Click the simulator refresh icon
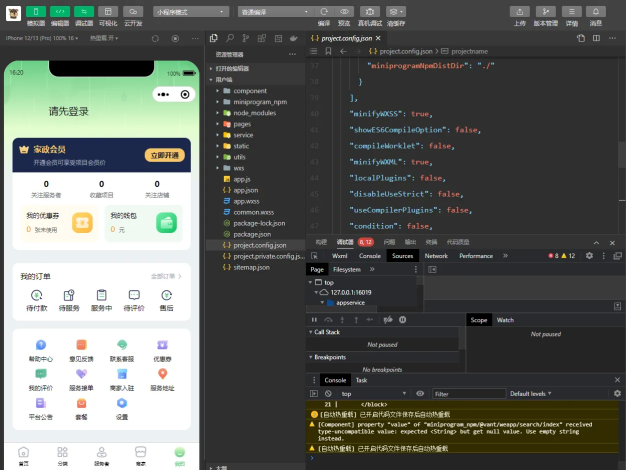Screen dimensions: 626x470 (x=155, y=38)
